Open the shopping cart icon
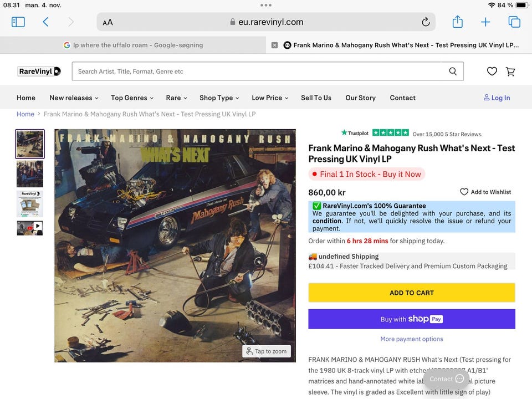Screen dimensions: 532x399 point(510,71)
